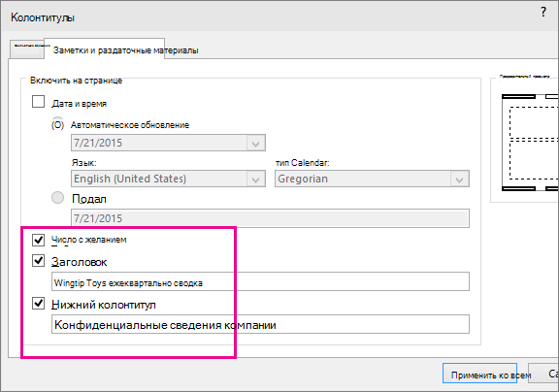Enable the Дата и время checkbox
This screenshot has height=392, width=559.
38,102
